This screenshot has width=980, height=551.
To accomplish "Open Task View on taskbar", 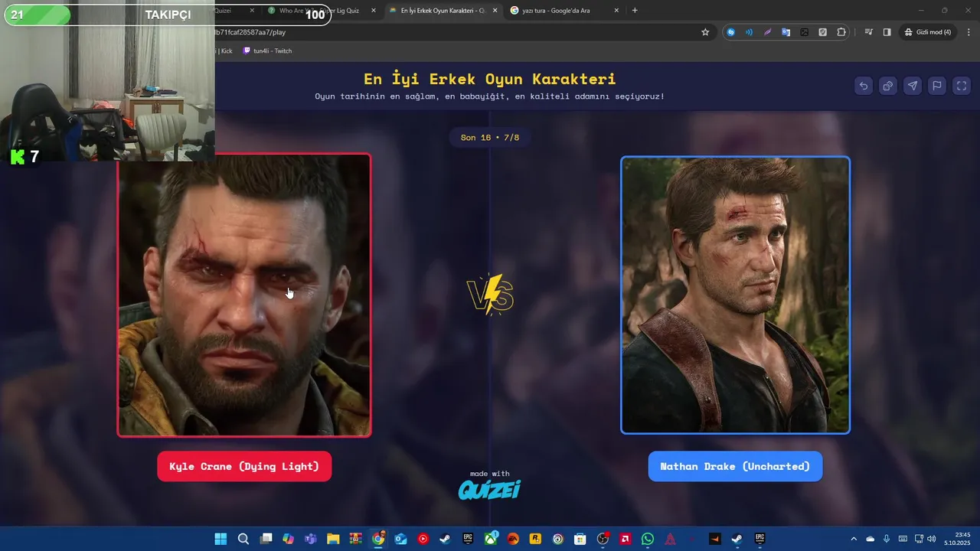I will pos(266,539).
